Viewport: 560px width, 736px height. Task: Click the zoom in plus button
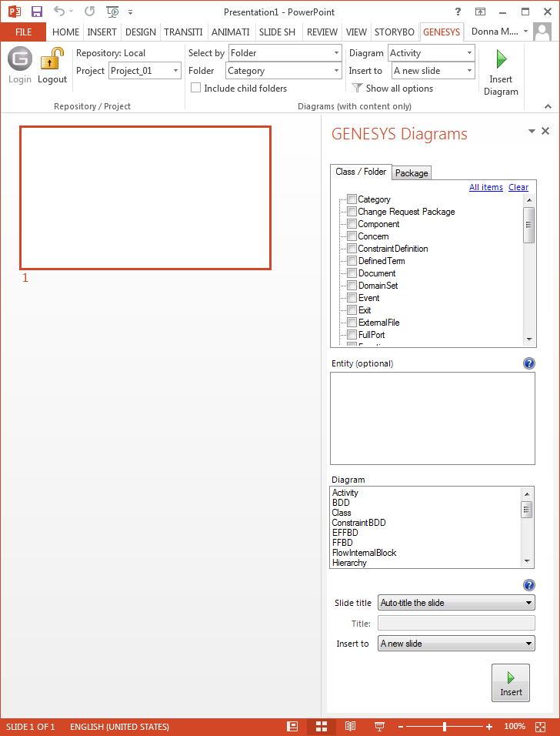coord(489,727)
